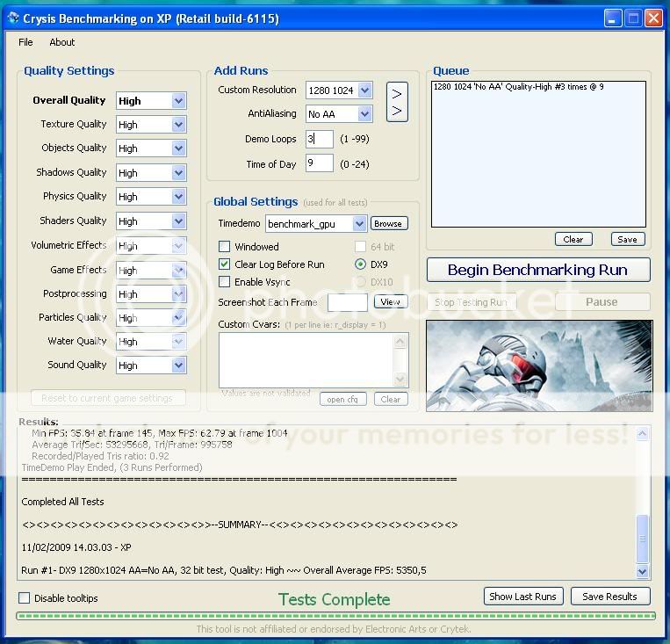670x644 pixels.
Task: Tick the Disable tooltips checkbox
Action: coord(25,598)
